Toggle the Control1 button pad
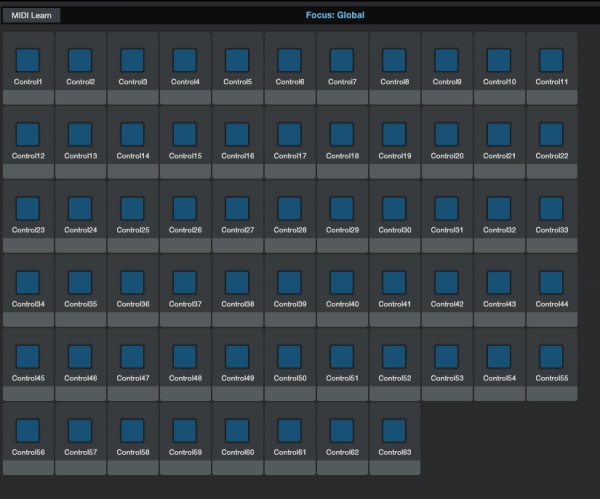Image resolution: width=600 pixels, height=499 pixels. (x=28, y=60)
